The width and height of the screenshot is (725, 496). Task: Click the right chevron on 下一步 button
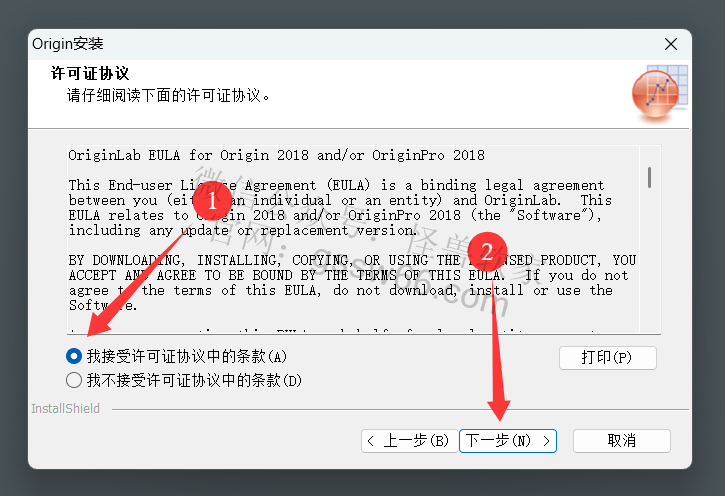tap(546, 441)
